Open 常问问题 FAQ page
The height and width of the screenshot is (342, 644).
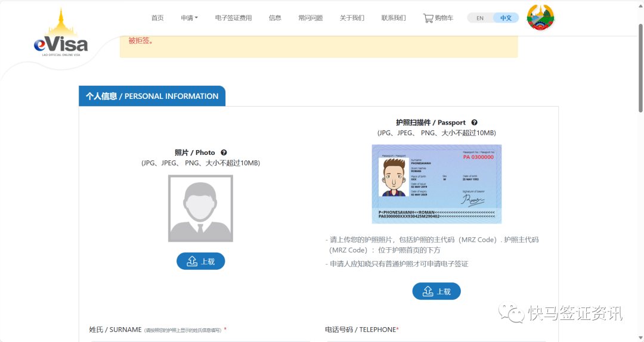click(x=311, y=18)
